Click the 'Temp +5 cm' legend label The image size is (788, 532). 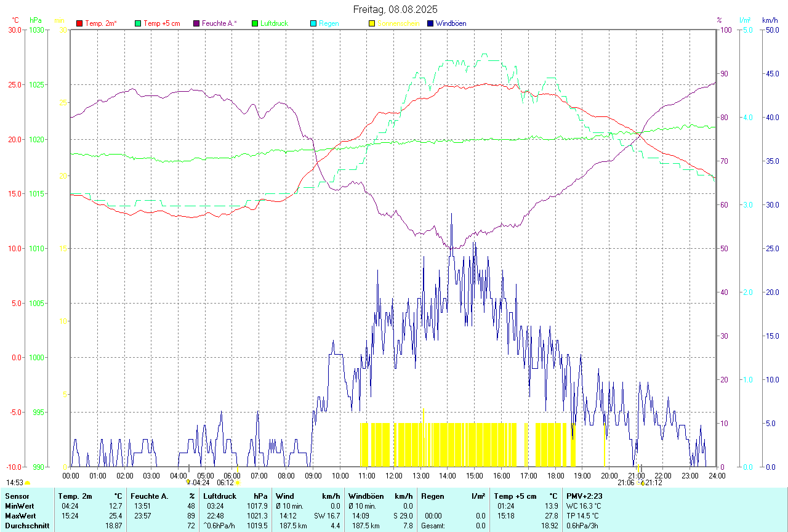161,23
